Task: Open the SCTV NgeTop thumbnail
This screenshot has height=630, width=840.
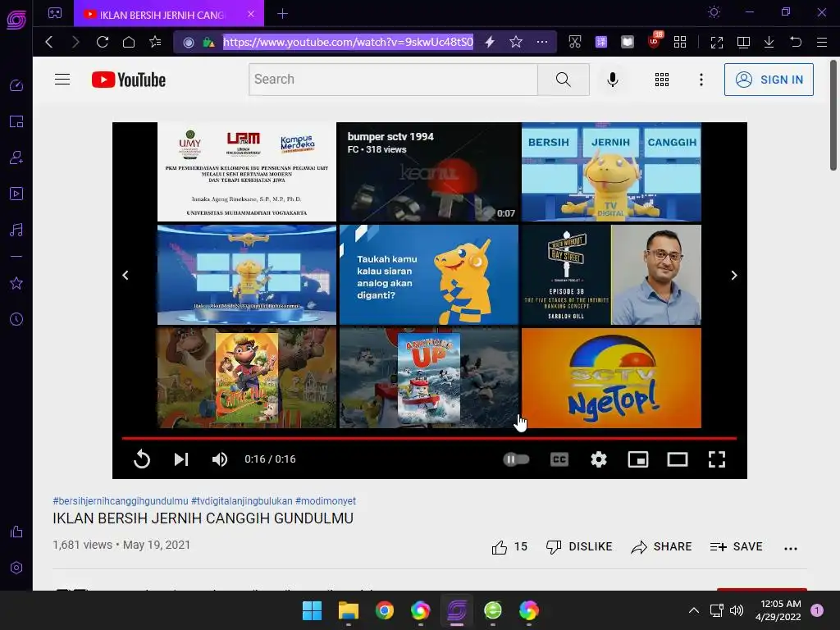Action: 611,378
